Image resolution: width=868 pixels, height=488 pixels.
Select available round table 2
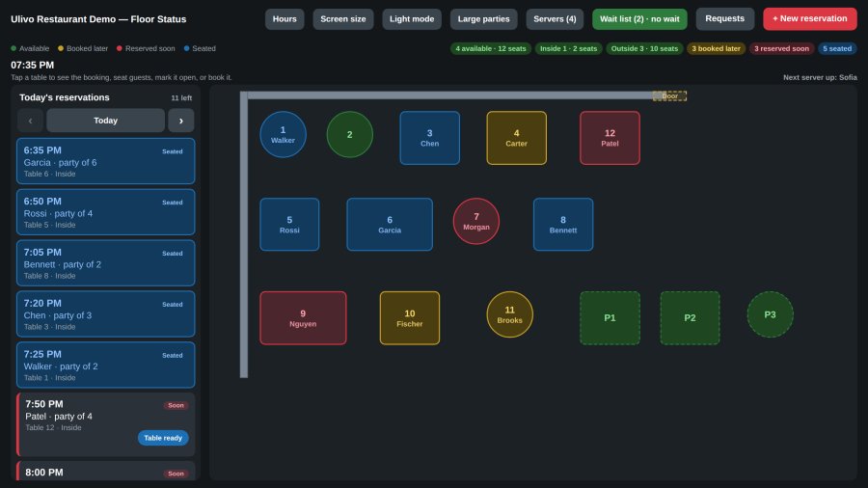pos(350,134)
